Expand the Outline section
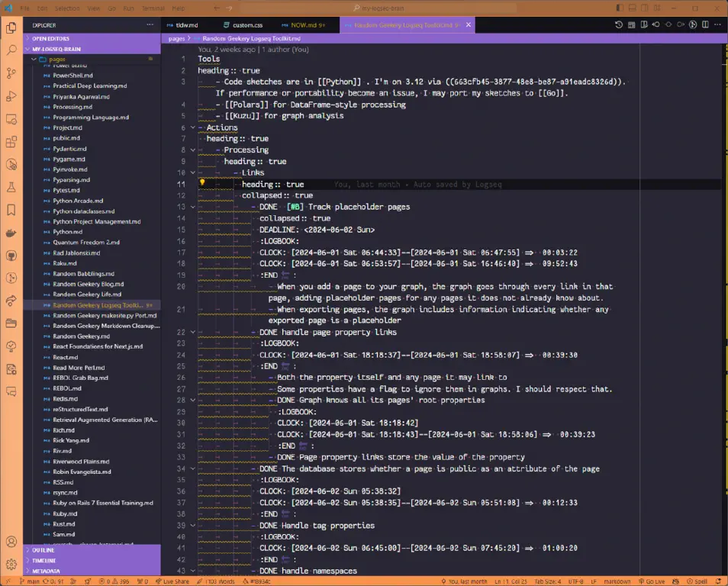Image resolution: width=728 pixels, height=586 pixels. pos(92,550)
